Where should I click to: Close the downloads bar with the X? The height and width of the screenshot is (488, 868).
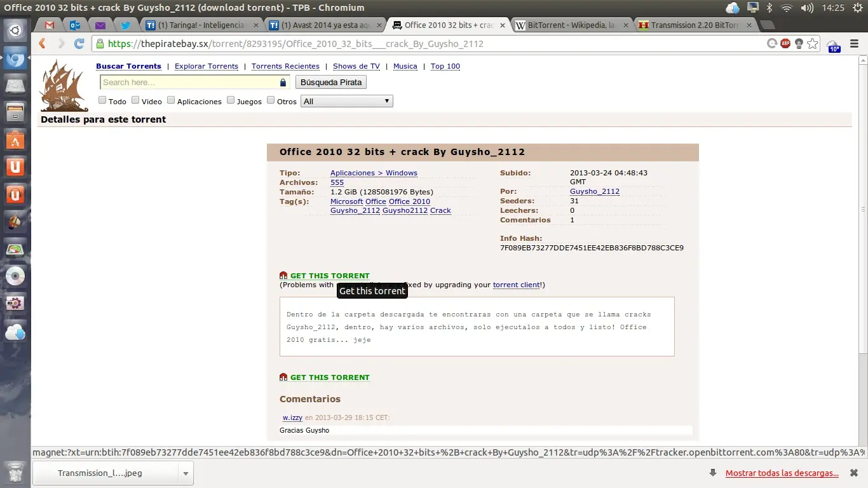click(854, 473)
